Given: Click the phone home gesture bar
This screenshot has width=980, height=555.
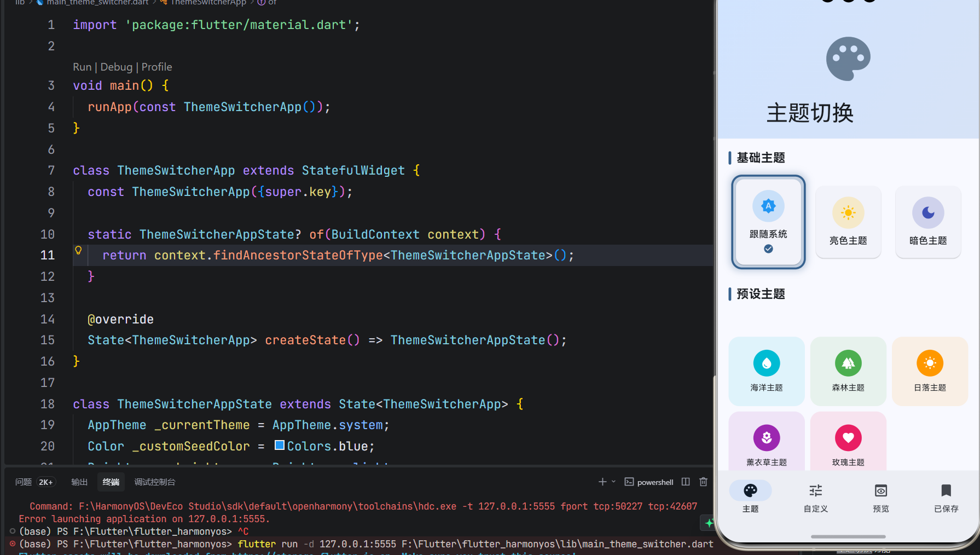Looking at the screenshot, I should coord(848,536).
